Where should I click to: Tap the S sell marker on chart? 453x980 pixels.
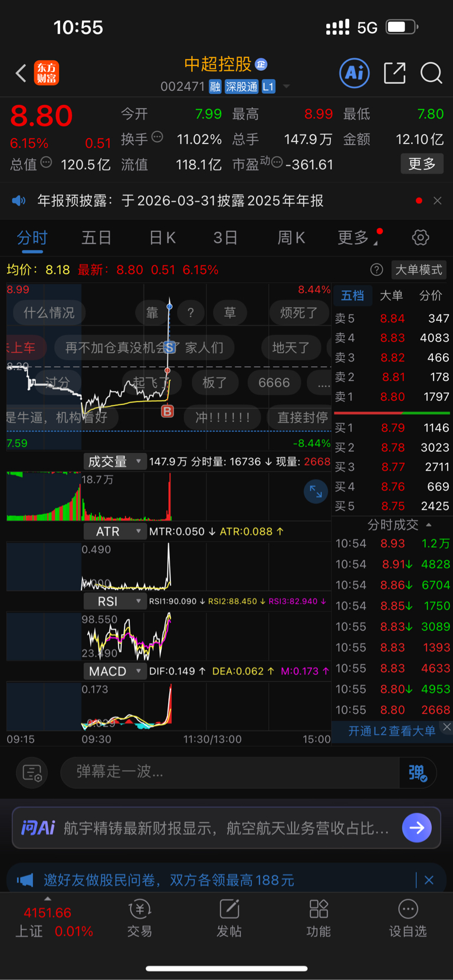(170, 347)
